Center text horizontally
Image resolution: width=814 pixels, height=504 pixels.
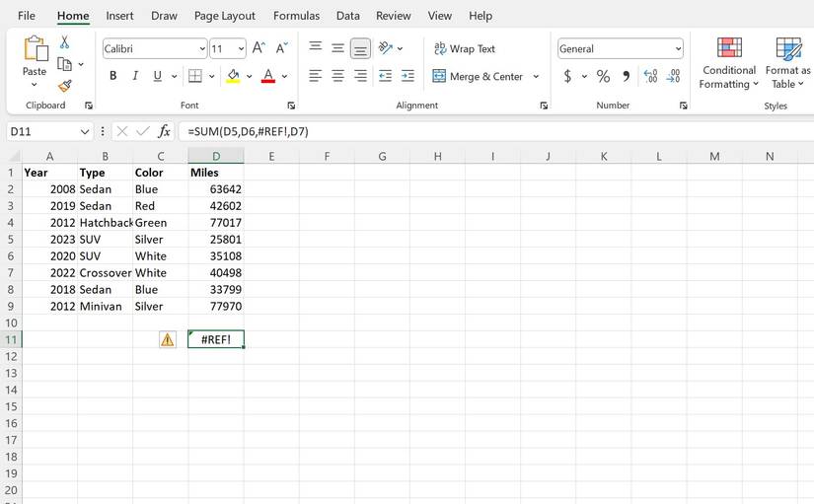(x=338, y=76)
